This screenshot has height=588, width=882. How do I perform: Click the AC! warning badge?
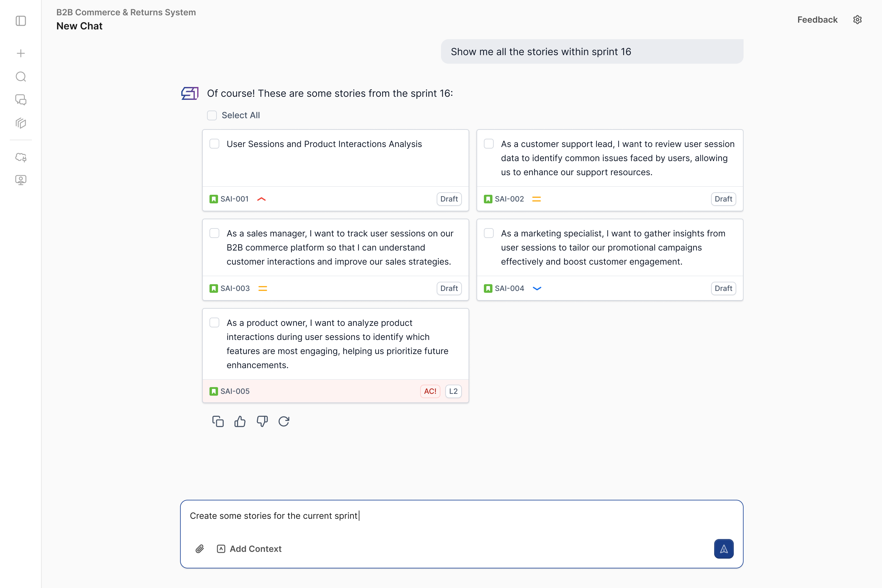tap(430, 391)
